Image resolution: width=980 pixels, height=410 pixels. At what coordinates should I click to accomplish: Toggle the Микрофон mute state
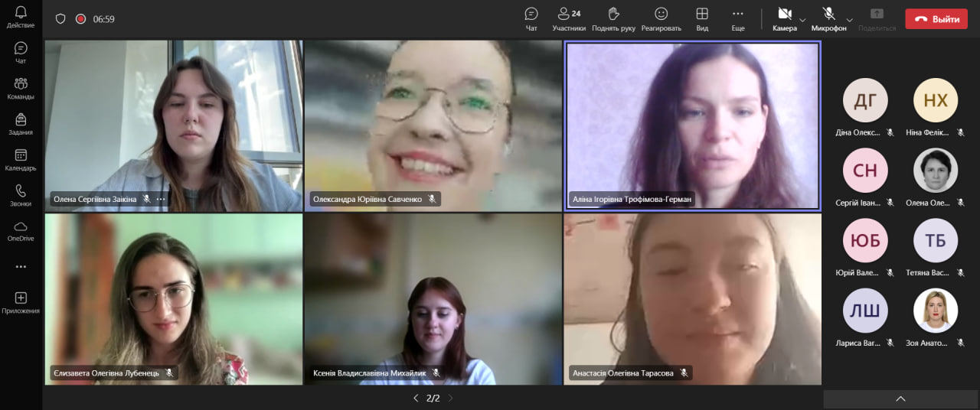828,18
